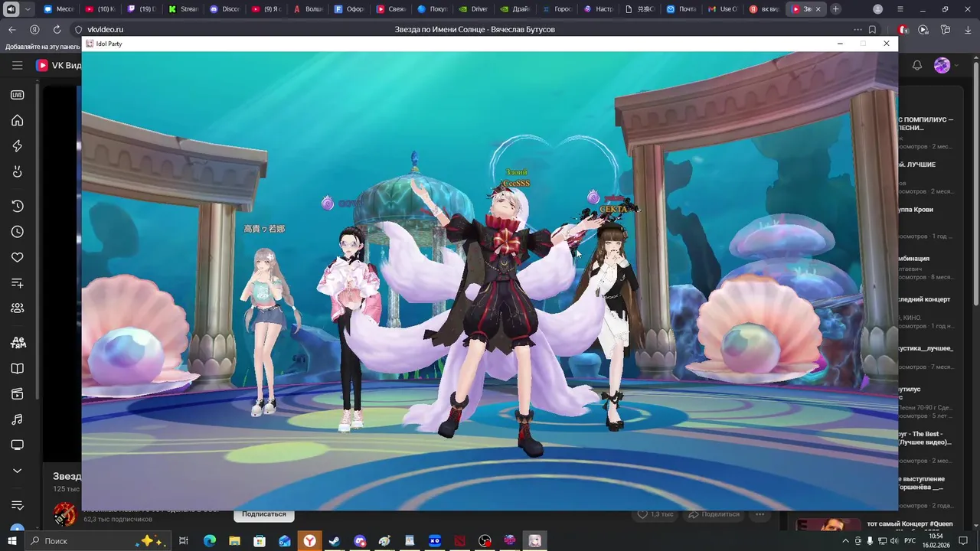The image size is (980, 551).
Task: Click the VK Видео logo
Action: [60, 66]
